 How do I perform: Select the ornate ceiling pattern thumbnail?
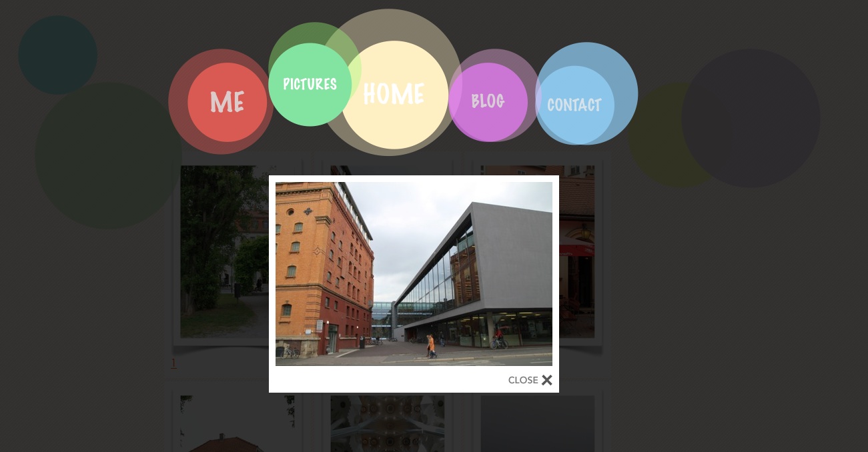(388, 423)
